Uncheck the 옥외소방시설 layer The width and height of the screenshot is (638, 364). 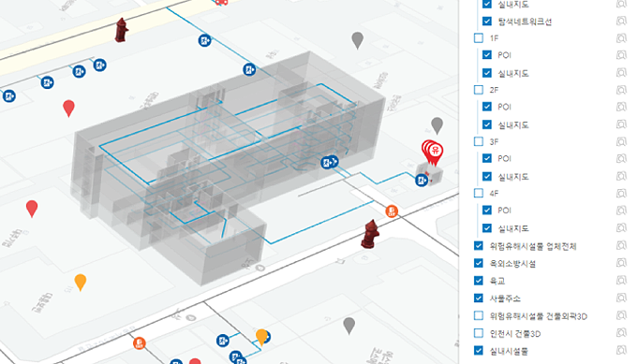(x=479, y=263)
